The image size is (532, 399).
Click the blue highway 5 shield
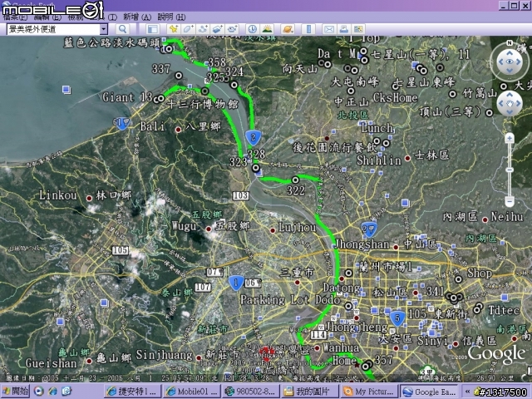click(x=397, y=318)
